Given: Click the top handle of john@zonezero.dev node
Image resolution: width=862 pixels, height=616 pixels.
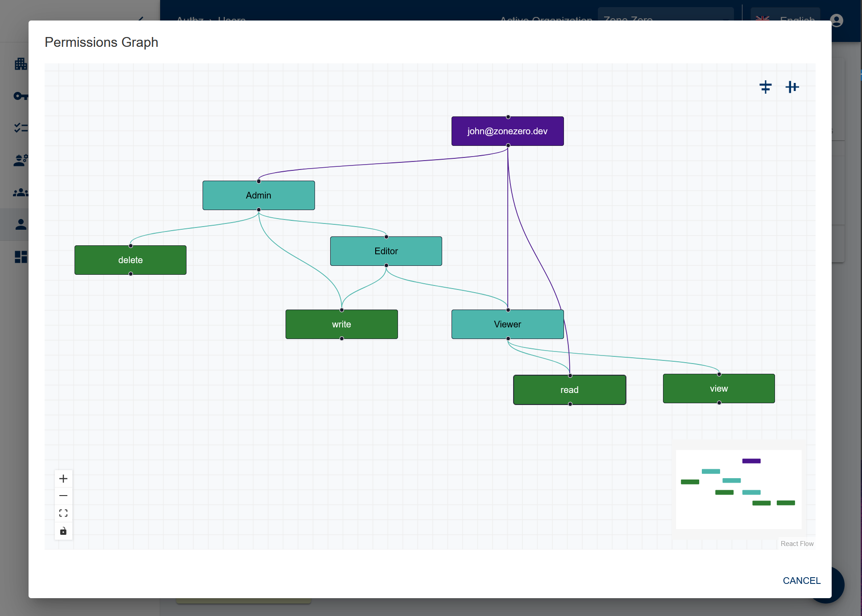Looking at the screenshot, I should tap(508, 117).
